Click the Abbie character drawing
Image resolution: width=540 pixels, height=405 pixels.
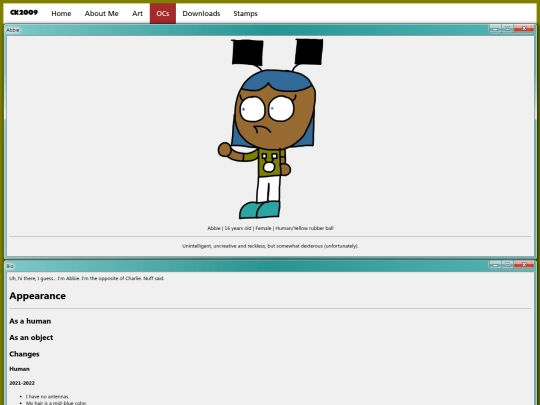pos(270,129)
